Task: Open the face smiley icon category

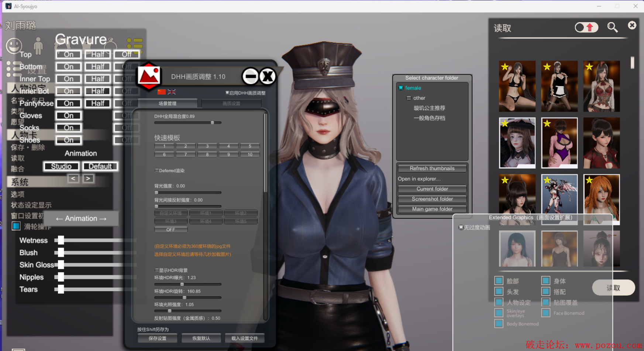Action: click(14, 46)
